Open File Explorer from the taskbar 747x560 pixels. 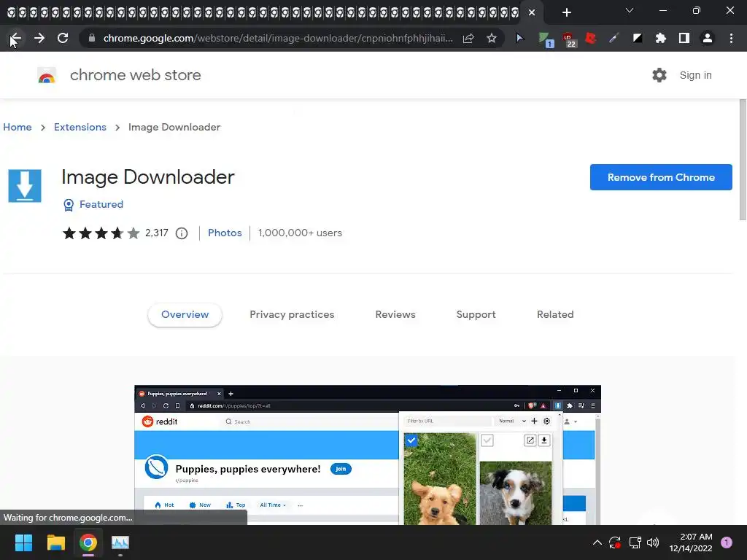point(55,542)
